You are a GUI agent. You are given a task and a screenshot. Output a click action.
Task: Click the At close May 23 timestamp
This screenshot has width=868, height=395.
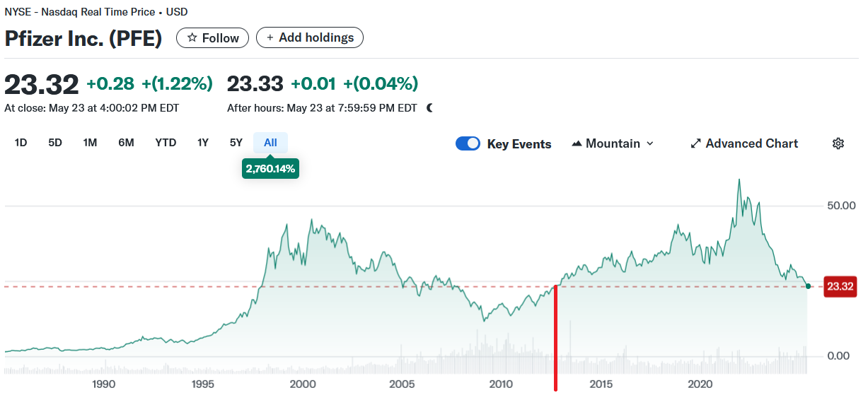tap(92, 108)
